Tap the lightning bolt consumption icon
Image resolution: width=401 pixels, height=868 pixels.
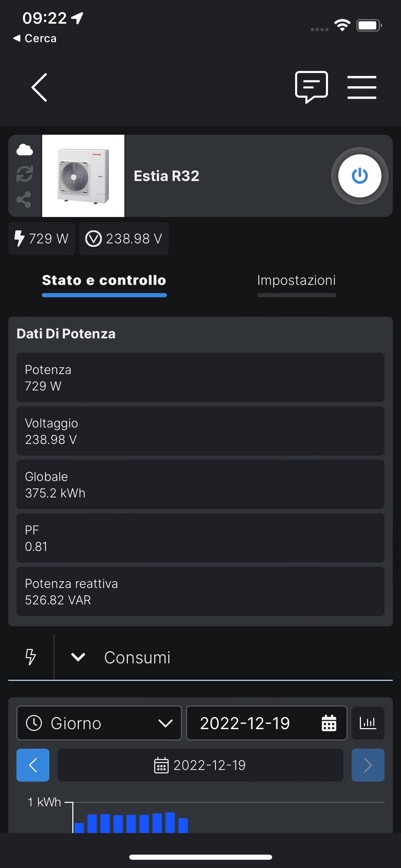[x=31, y=657]
